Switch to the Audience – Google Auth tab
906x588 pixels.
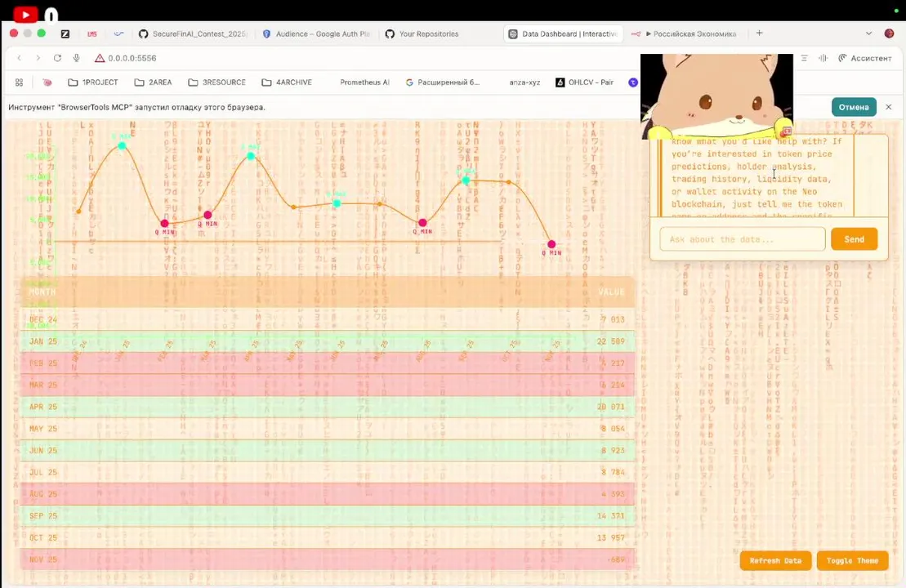click(316, 33)
